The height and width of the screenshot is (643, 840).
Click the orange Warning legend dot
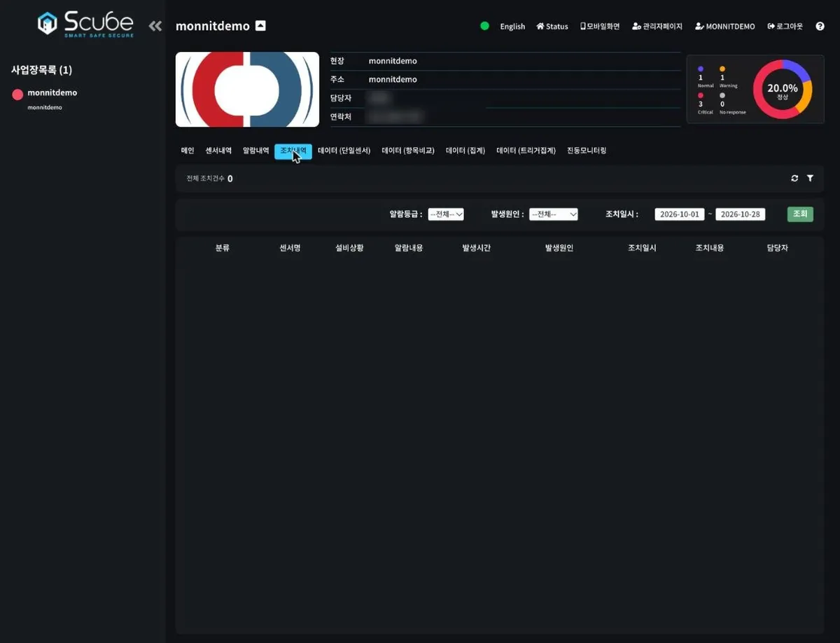tap(722, 69)
